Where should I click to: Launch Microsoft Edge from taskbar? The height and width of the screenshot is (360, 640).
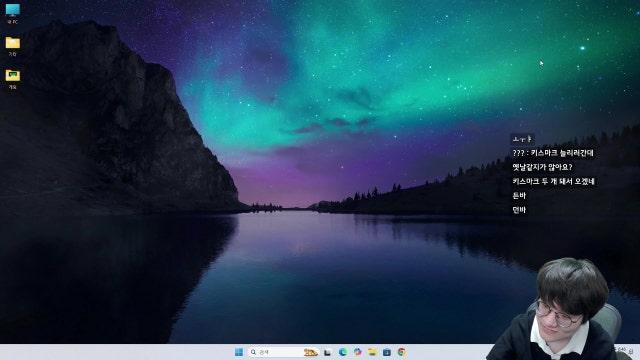(342, 352)
